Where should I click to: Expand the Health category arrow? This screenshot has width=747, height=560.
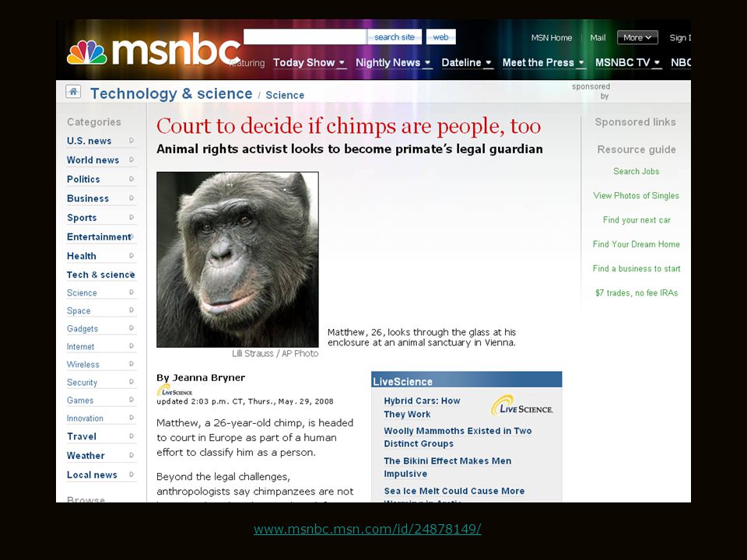pos(132,256)
